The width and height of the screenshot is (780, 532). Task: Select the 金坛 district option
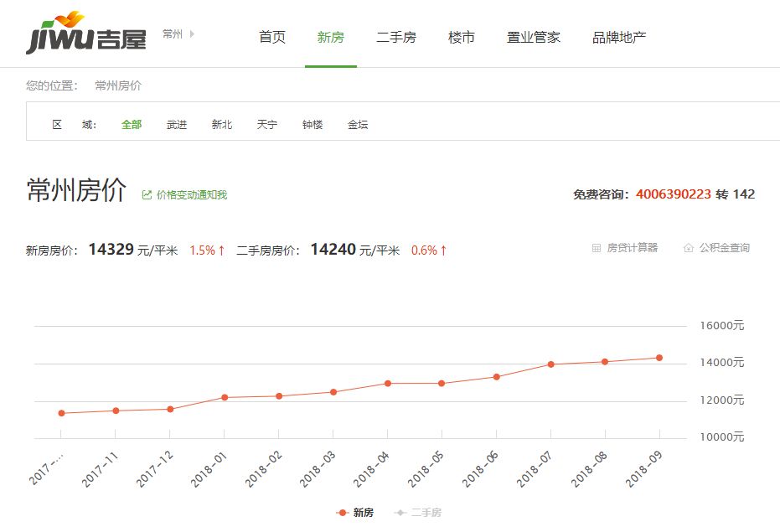click(x=357, y=123)
